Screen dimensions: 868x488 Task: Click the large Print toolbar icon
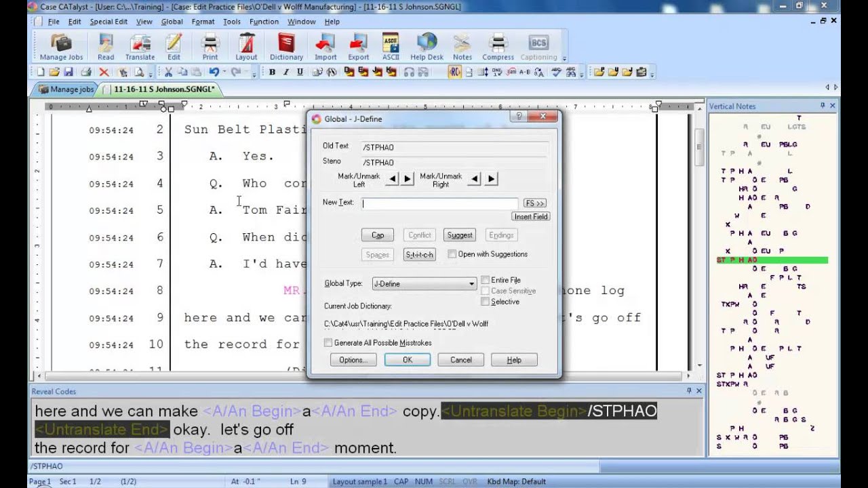(210, 47)
